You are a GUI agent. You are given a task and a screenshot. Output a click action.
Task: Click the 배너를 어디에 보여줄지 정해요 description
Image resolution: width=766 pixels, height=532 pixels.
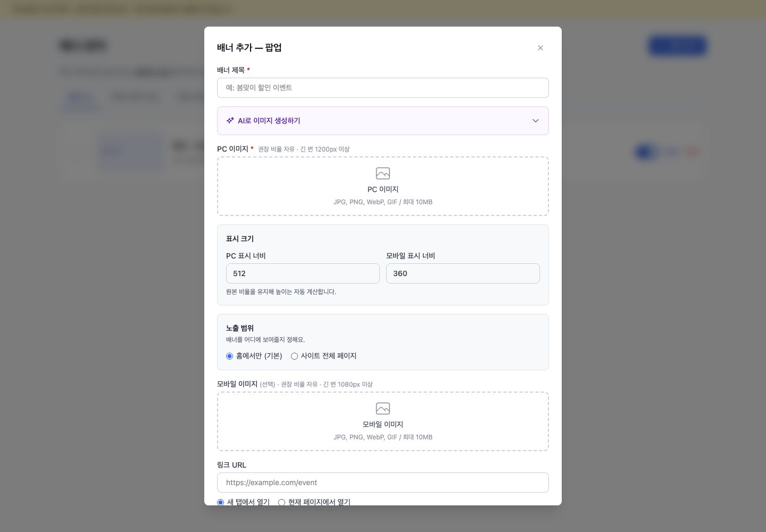point(265,340)
